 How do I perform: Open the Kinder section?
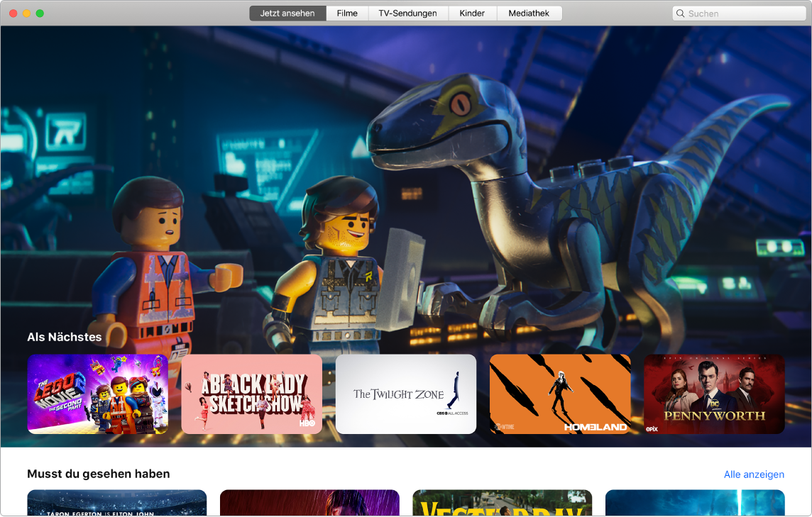[x=472, y=13]
